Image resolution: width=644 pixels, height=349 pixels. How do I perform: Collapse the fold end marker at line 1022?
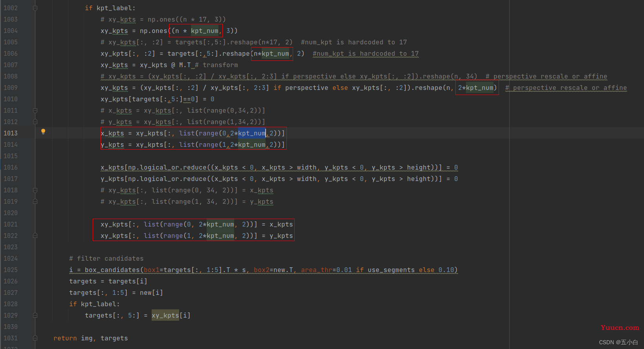click(x=35, y=236)
